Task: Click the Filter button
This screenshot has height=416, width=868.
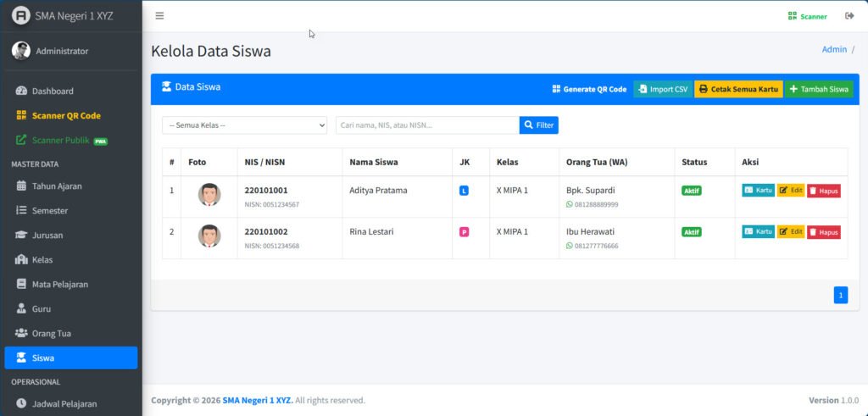Action: (x=538, y=125)
